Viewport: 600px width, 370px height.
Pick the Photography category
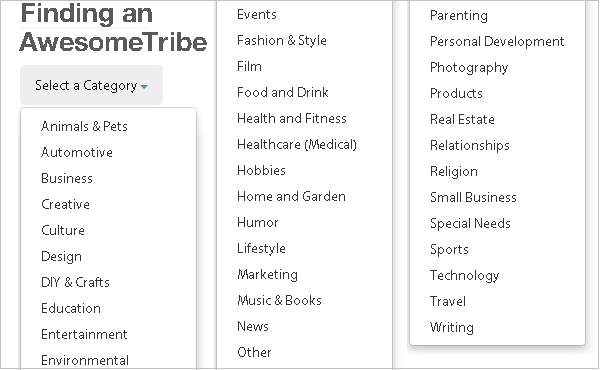469,68
